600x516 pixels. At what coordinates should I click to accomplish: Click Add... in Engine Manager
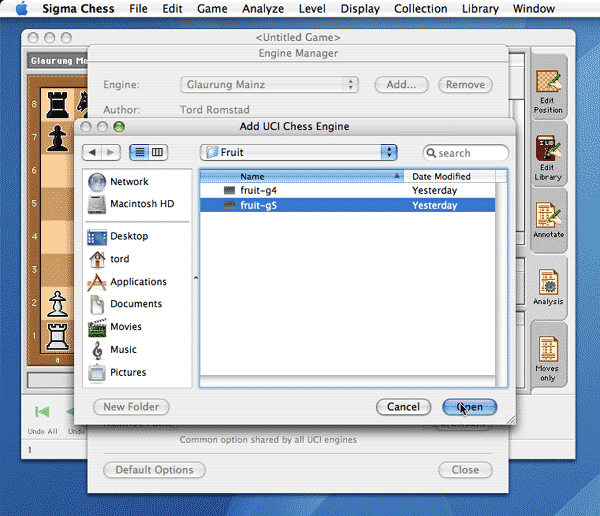(x=401, y=85)
